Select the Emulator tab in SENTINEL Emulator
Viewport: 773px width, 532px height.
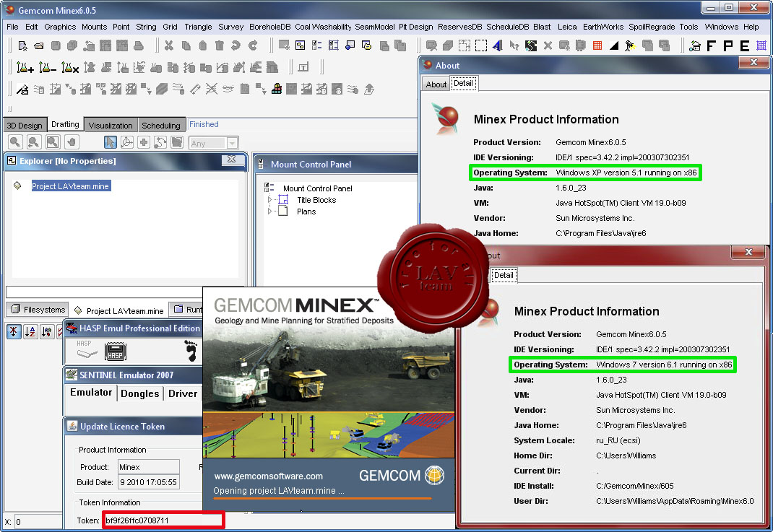[91, 392]
